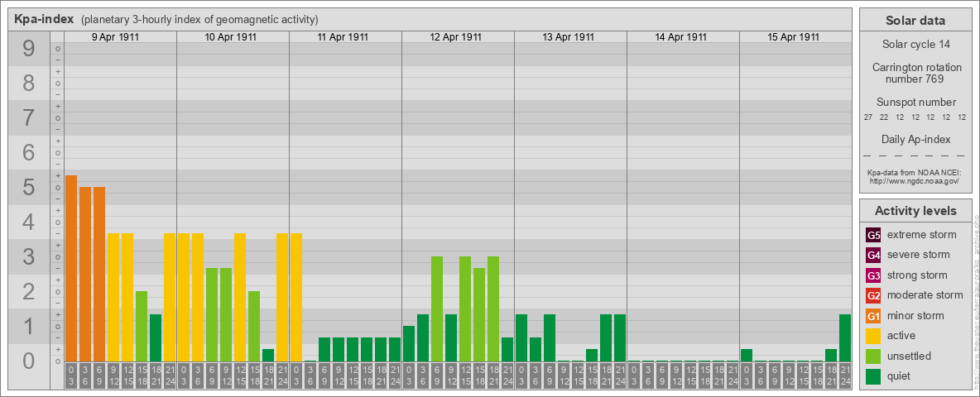Select the dark green quiet swatch
This screenshot has height=397, width=980.
873,376
